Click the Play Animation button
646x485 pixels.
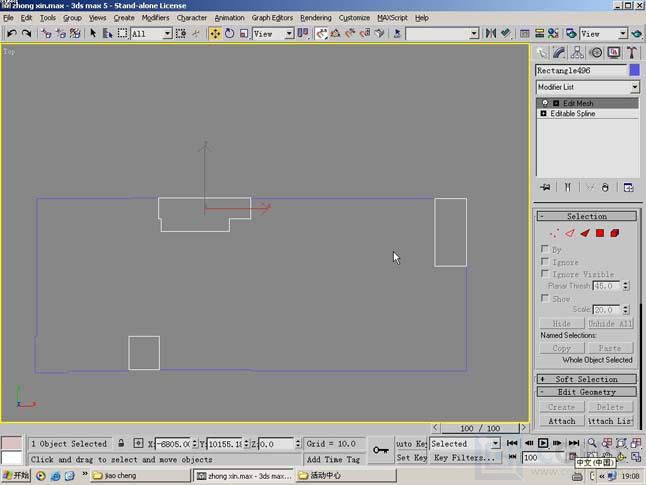click(543, 443)
